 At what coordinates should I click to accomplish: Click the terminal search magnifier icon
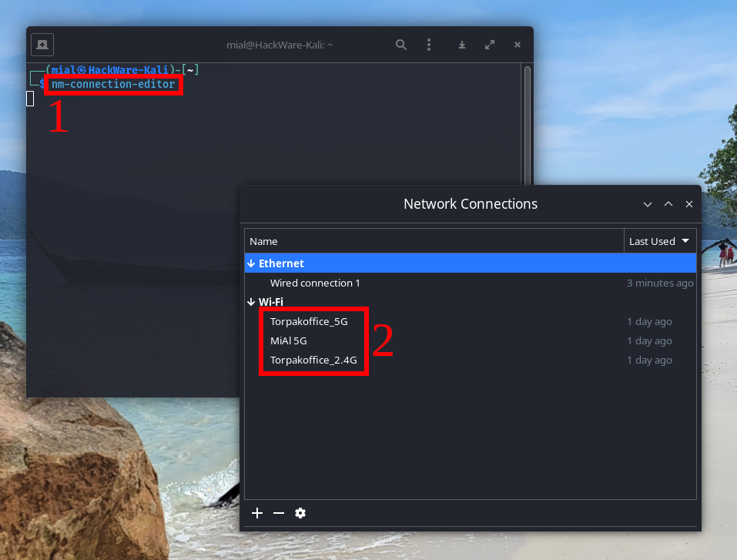[x=401, y=45]
